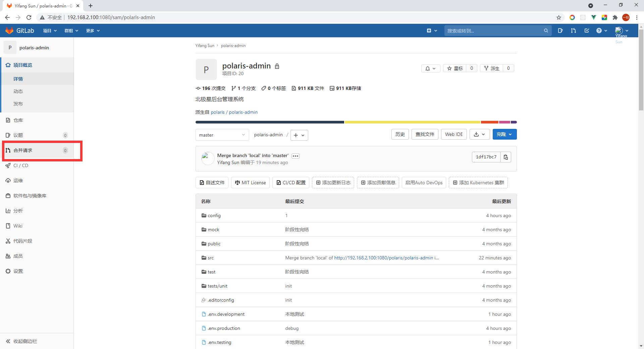Open 软件包与镜像库 in sidebar
This screenshot has width=644, height=349.
[x=37, y=196]
